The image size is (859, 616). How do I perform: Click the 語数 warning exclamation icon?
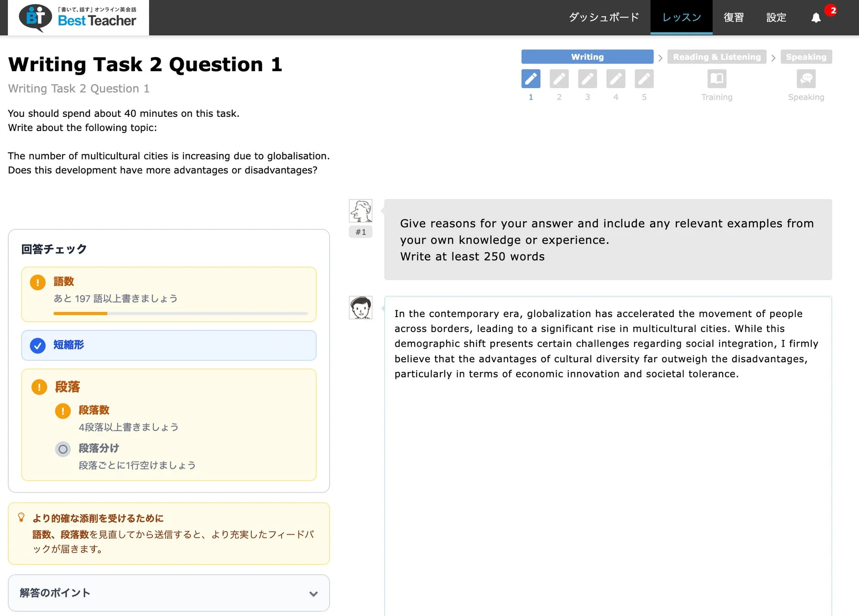(37, 282)
